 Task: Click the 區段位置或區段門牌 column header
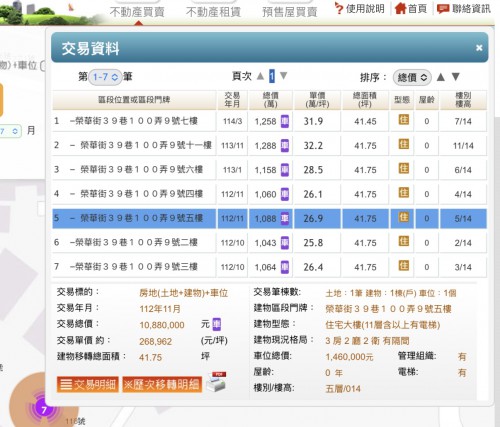(134, 100)
